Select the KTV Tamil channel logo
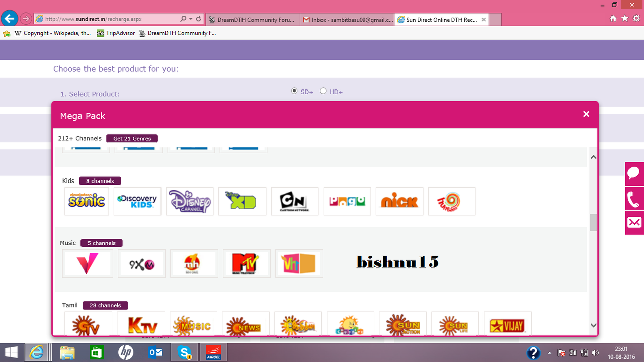 tap(141, 323)
